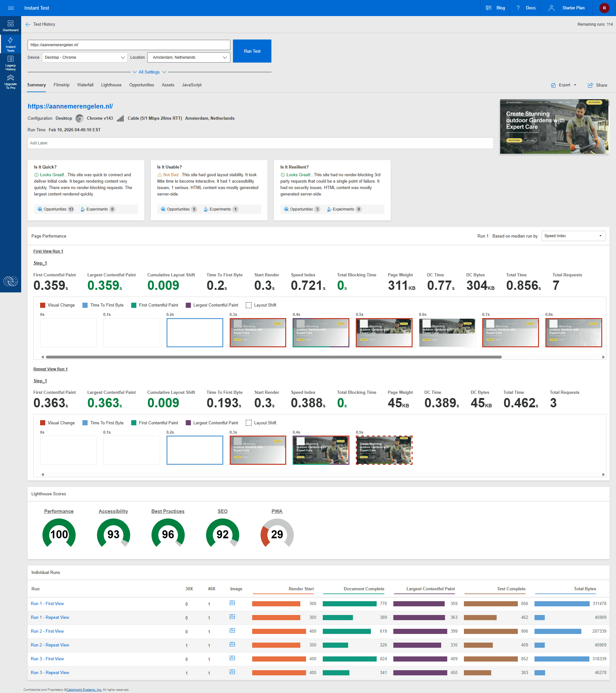The image size is (616, 693).
Task: Open Run 2 - First View link
Action: 47,631
